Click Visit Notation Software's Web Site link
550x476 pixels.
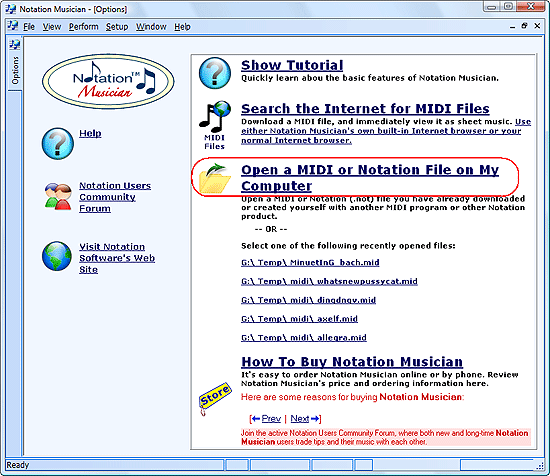(x=117, y=258)
